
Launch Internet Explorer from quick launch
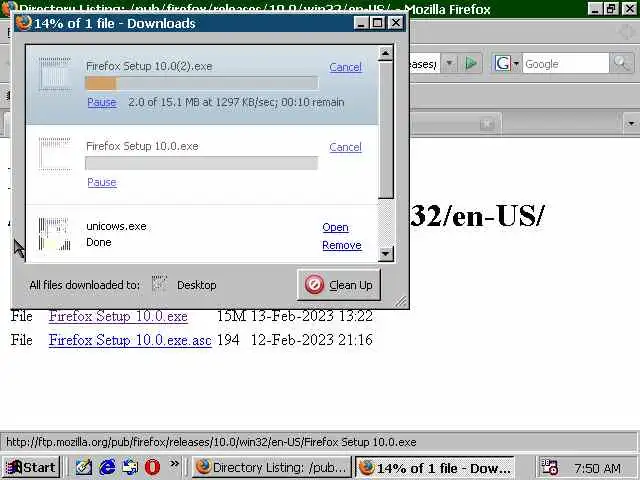tap(107, 467)
